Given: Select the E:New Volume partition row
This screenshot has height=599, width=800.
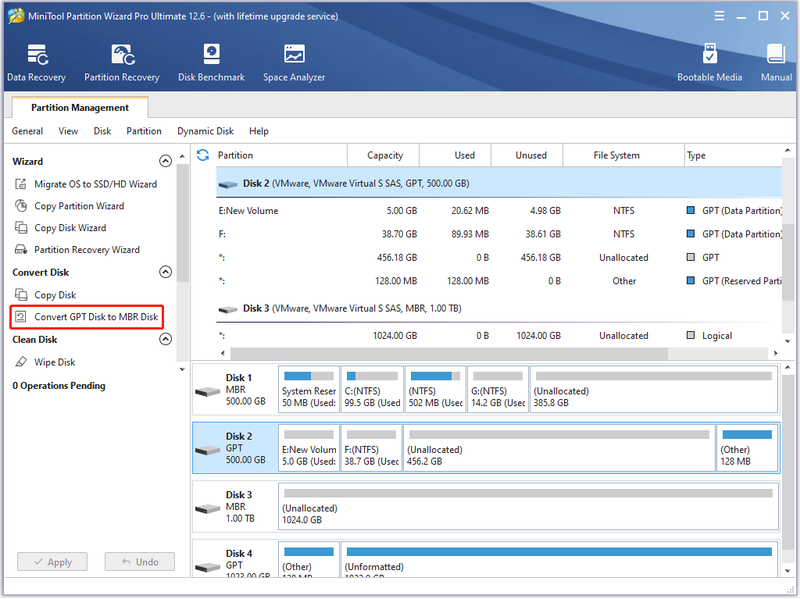Looking at the screenshot, I should click(x=499, y=211).
